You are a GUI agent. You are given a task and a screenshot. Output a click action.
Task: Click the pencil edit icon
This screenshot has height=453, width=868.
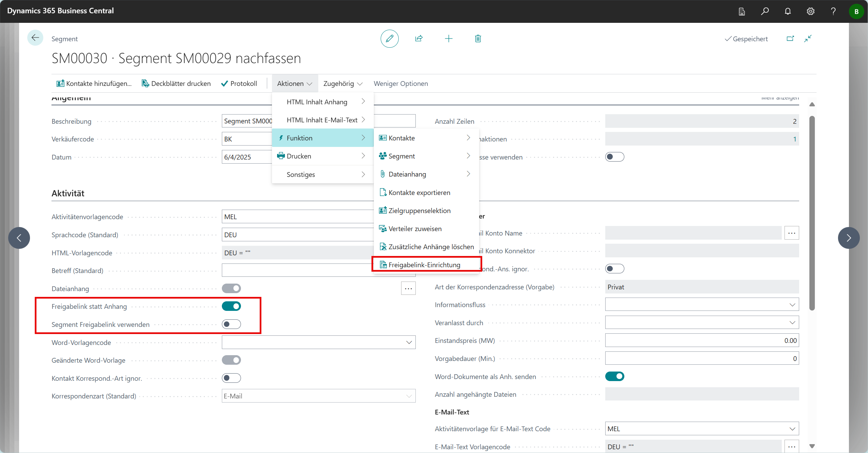pyautogui.click(x=390, y=39)
